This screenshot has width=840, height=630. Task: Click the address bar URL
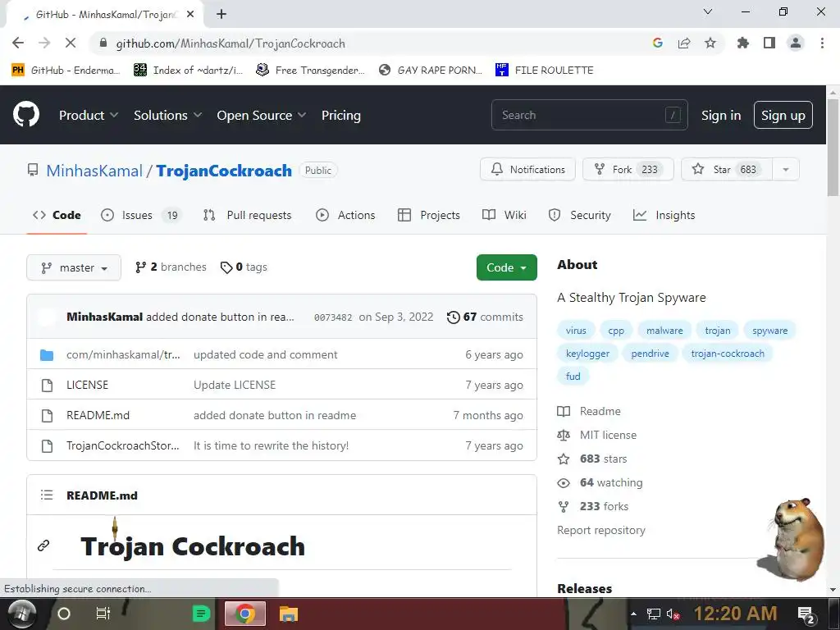pyautogui.click(x=231, y=43)
